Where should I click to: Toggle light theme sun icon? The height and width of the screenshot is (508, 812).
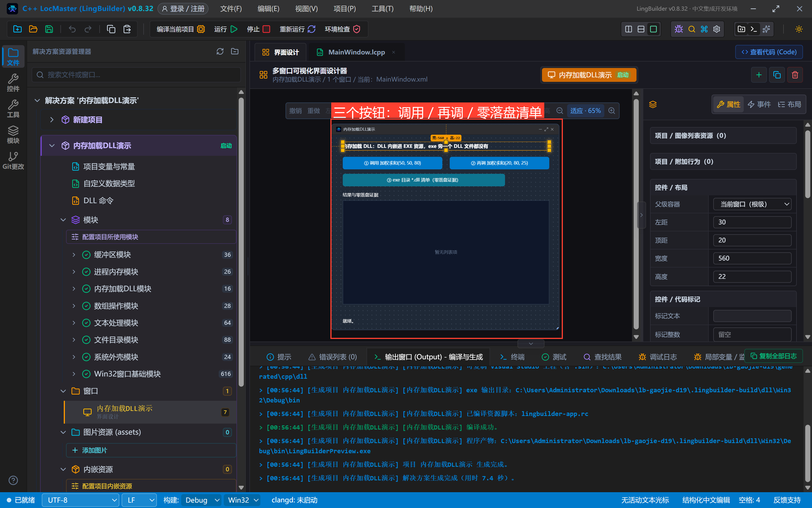click(x=798, y=29)
